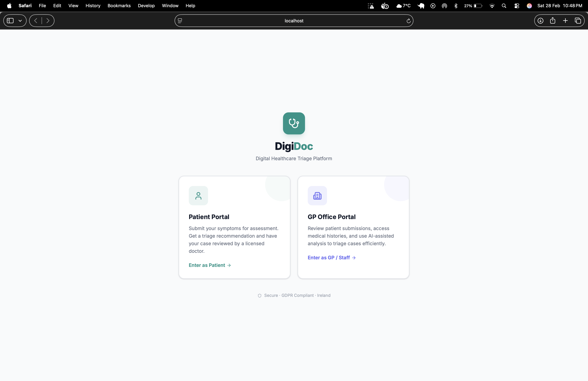Show the tab overview icon

tap(578, 21)
